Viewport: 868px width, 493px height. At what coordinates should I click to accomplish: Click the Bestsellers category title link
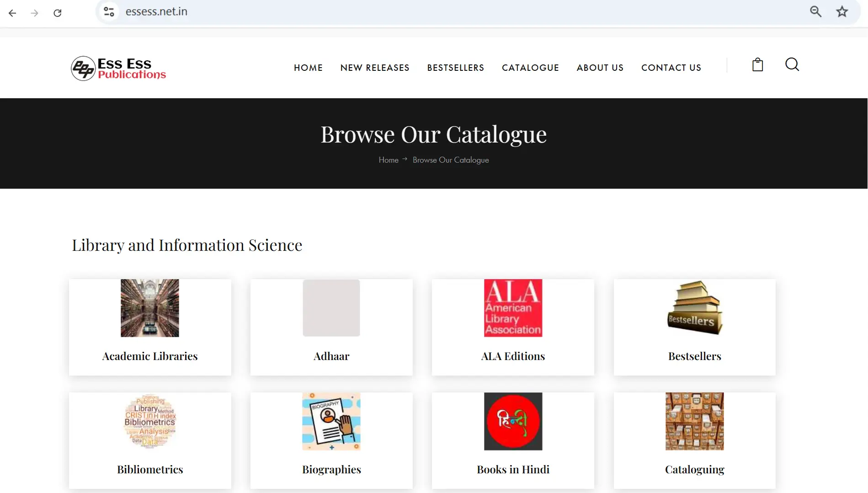pyautogui.click(x=695, y=356)
